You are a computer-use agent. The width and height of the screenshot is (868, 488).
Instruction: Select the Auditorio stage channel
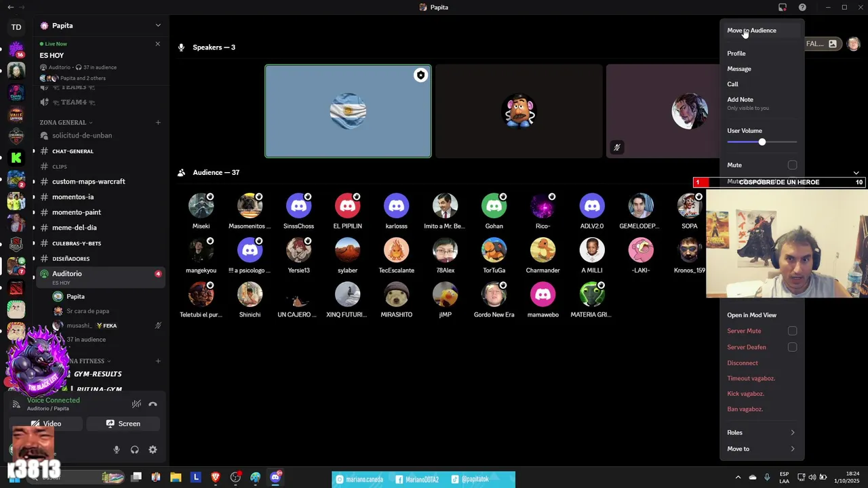tap(100, 277)
